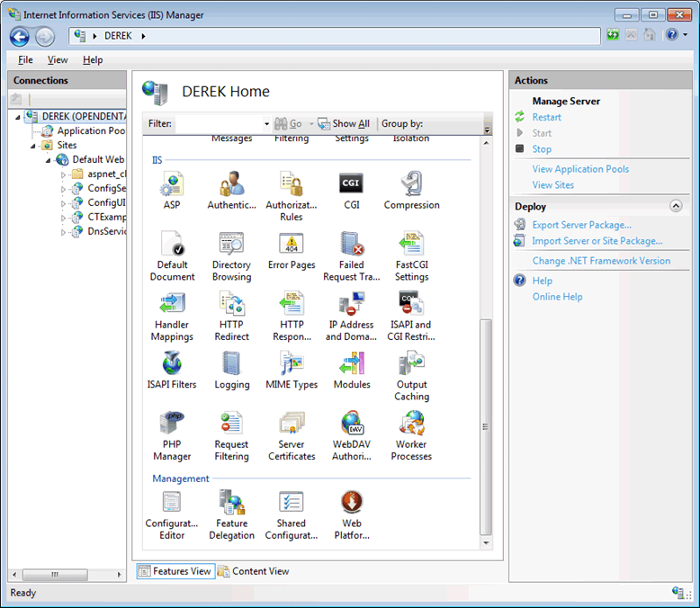
Task: Open IP Address and Domain Restrictions
Action: pos(351,316)
